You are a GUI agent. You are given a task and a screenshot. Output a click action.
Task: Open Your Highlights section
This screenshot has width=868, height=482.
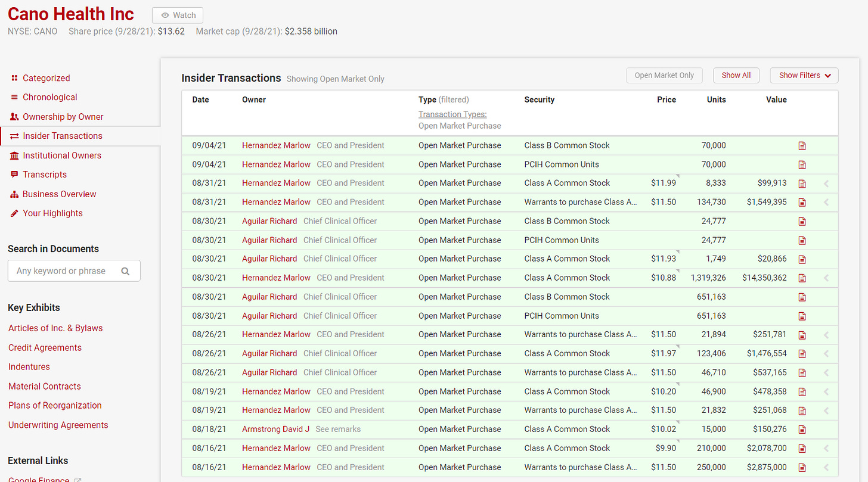tap(52, 213)
